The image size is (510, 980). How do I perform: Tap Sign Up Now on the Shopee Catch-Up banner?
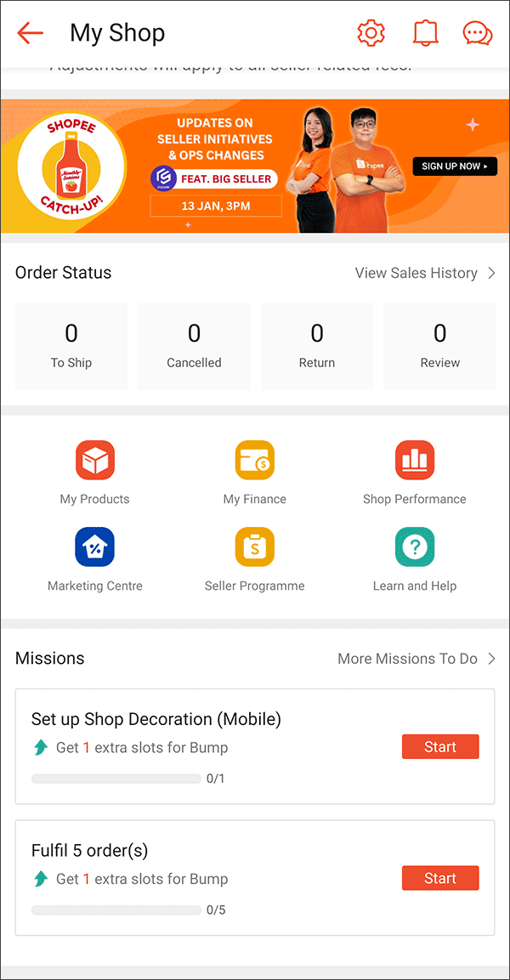(454, 167)
